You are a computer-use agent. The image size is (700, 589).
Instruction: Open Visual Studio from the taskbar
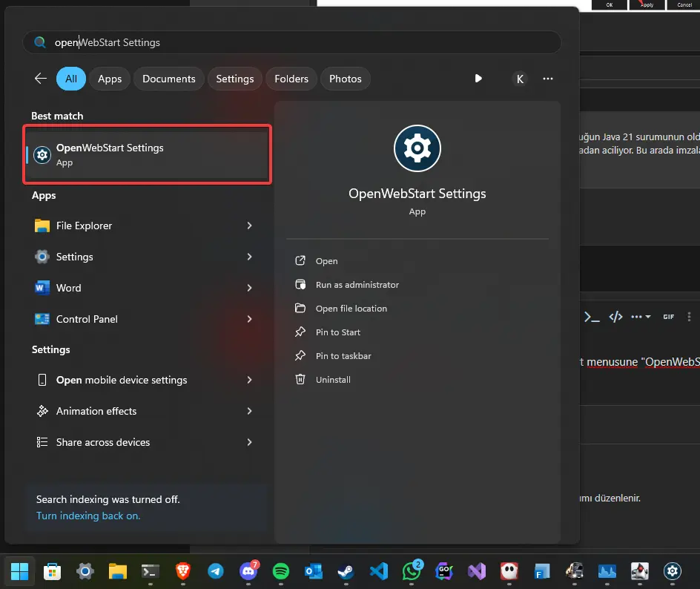[477, 571]
